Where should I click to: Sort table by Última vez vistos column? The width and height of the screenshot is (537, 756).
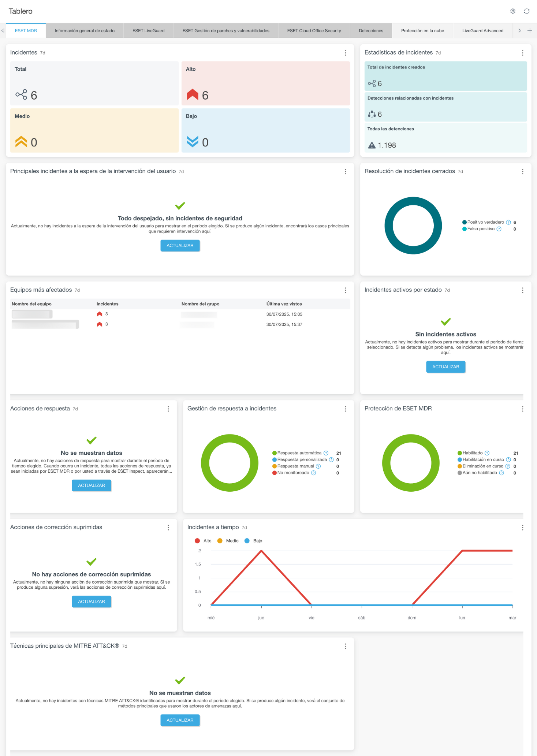click(284, 304)
